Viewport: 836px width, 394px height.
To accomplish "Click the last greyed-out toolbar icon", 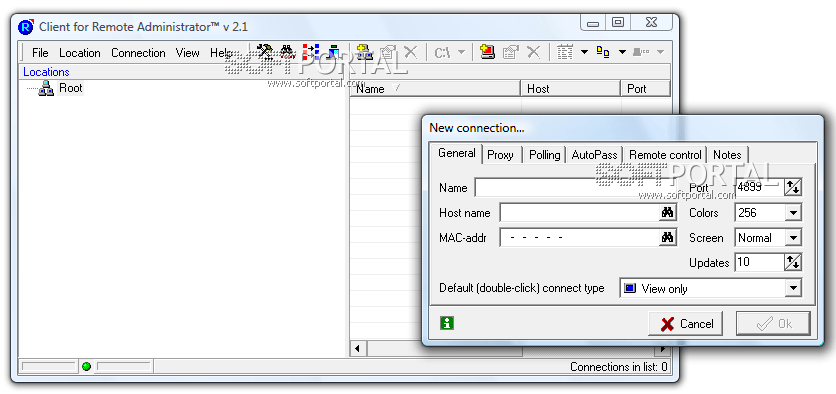I will 641,52.
